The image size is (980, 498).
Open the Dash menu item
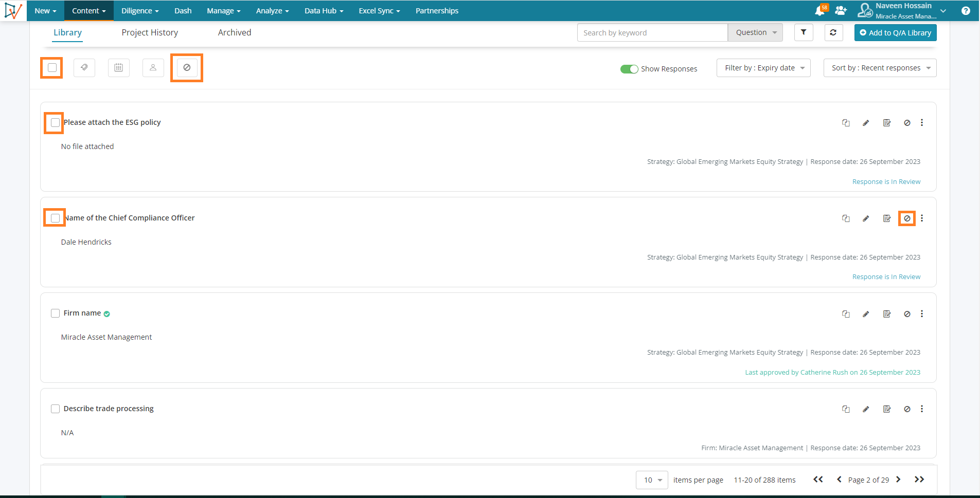pos(183,11)
